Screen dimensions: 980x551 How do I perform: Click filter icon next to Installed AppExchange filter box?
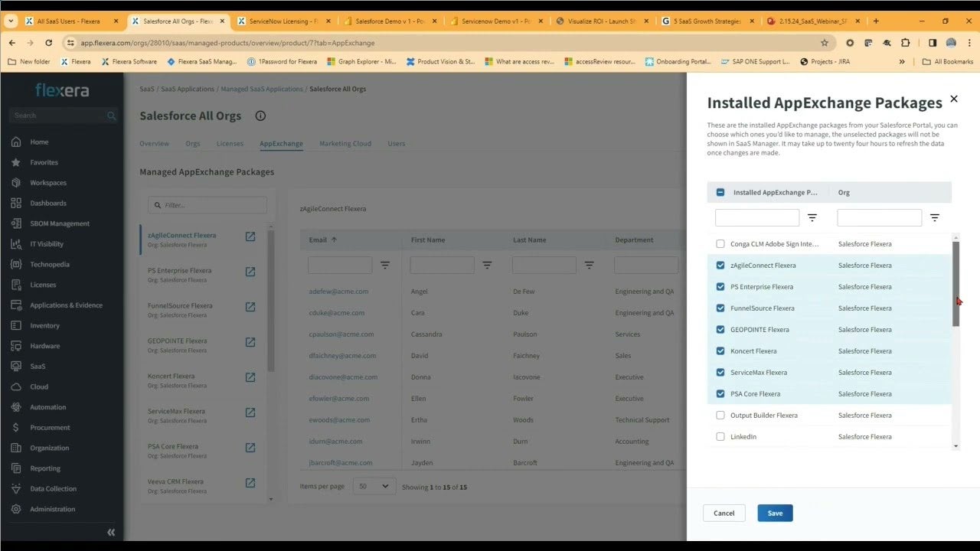click(x=812, y=218)
